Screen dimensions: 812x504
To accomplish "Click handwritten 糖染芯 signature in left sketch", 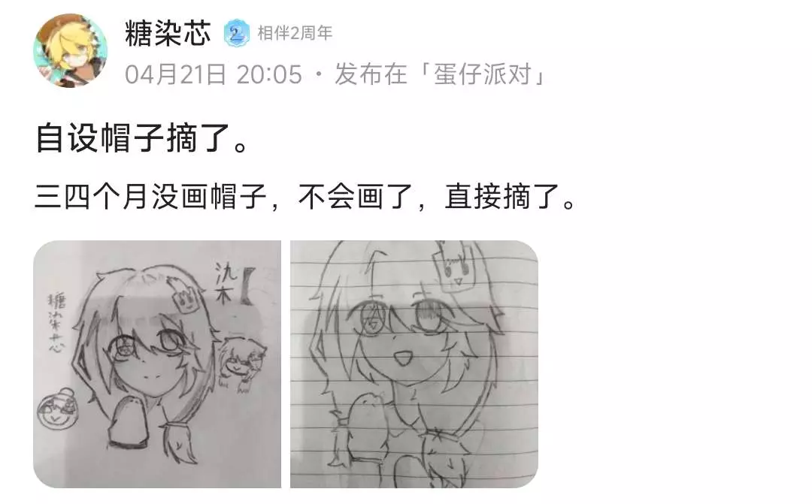I will tap(57, 323).
